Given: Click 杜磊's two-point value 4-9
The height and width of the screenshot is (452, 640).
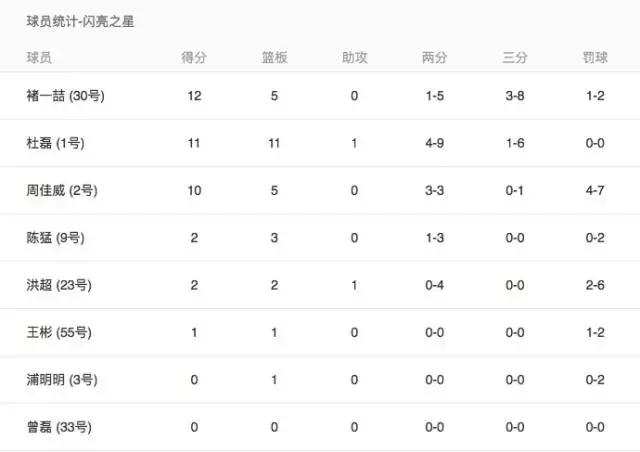Looking at the screenshot, I should pyautogui.click(x=435, y=143).
